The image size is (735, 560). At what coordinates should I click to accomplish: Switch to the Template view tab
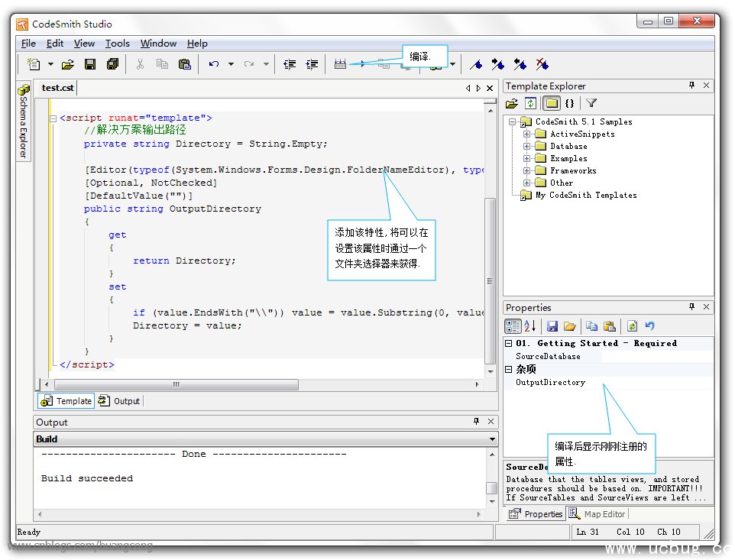[66, 401]
